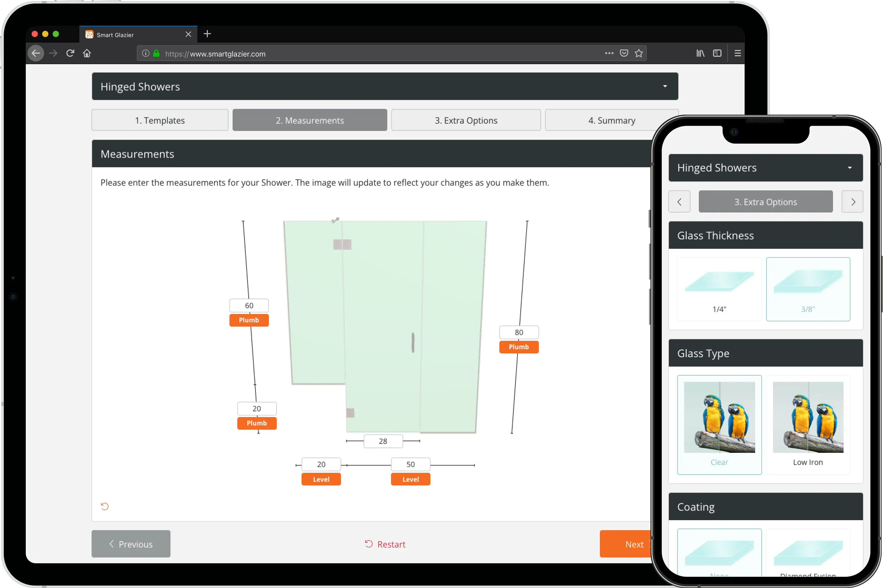
Task: Toggle the Plumb button under 60
Action: 249,320
